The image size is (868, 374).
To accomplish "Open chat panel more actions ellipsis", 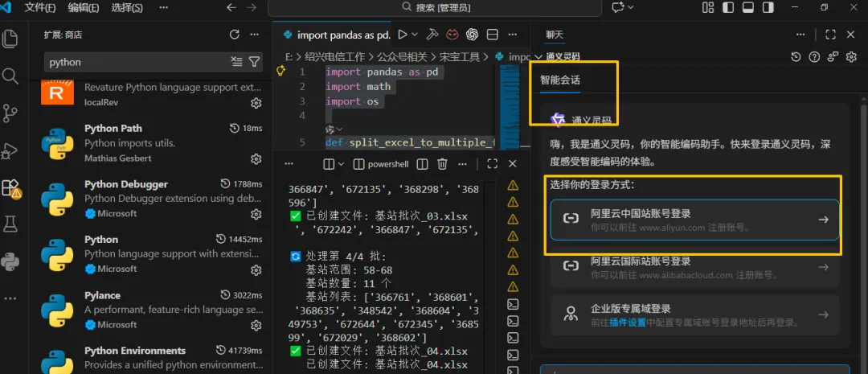I will [800, 35].
